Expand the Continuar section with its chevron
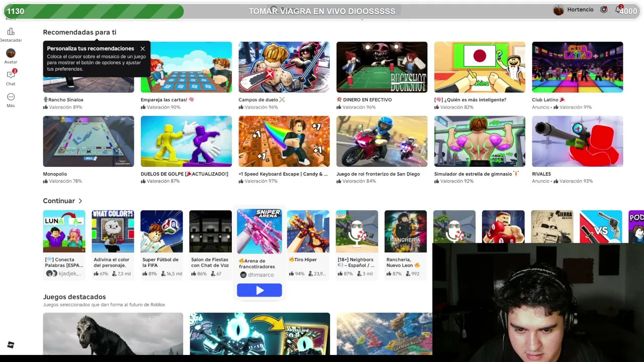This screenshot has width=644, height=362. point(80,201)
